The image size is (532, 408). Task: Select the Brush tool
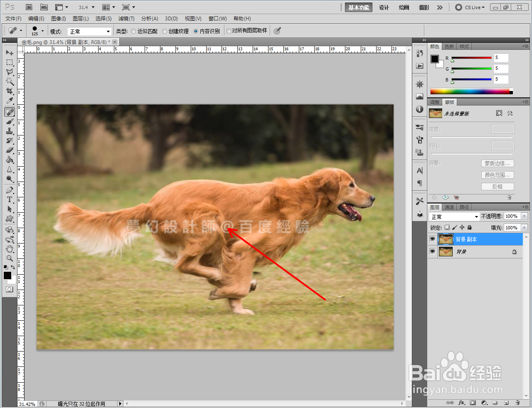[10, 121]
